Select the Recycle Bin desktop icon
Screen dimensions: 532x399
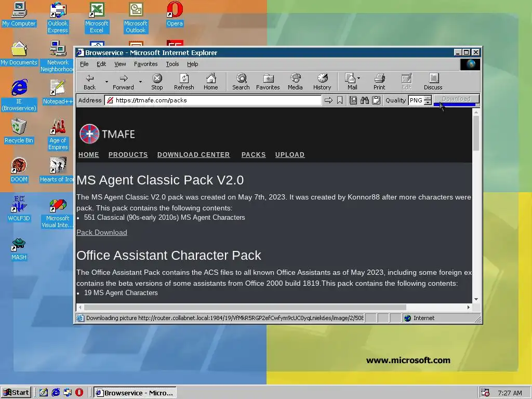pos(19,131)
